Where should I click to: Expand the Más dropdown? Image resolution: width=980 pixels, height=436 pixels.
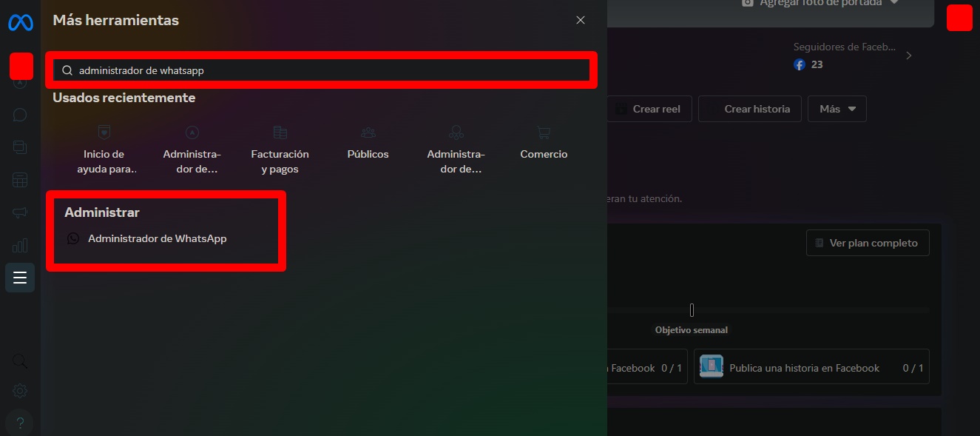click(x=837, y=109)
